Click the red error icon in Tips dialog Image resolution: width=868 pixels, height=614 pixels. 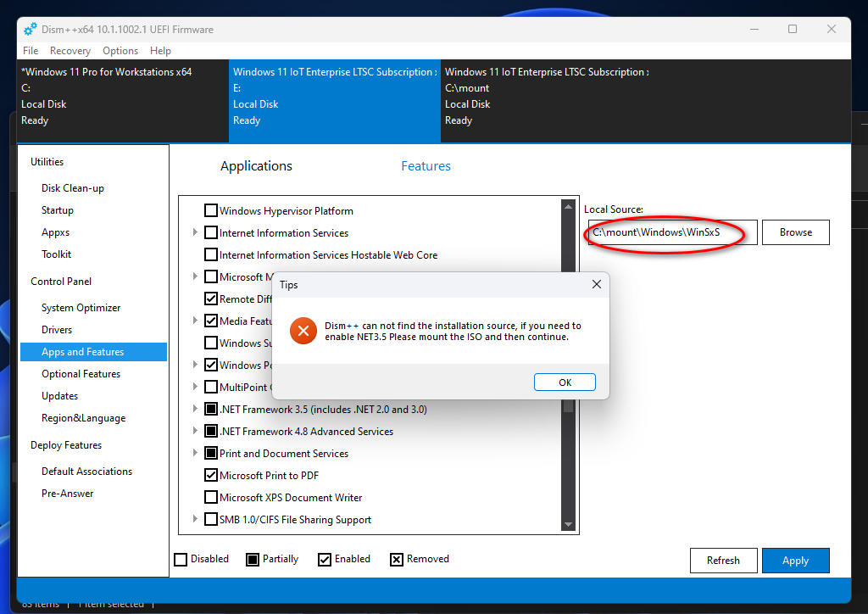click(303, 331)
